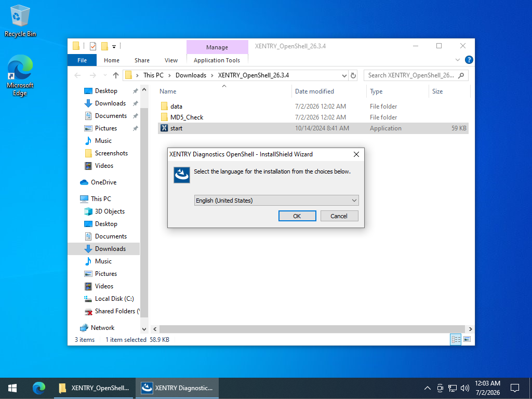Click navigation pane scroll down arrow

pyautogui.click(x=144, y=329)
